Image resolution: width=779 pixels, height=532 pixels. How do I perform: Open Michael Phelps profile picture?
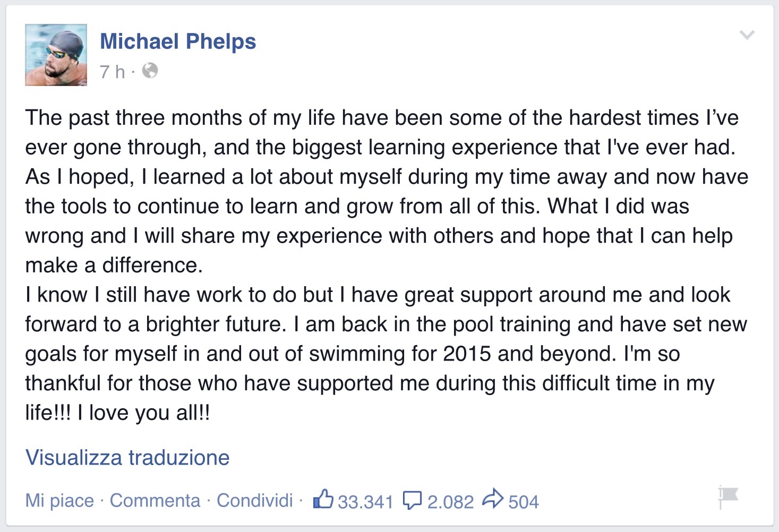click(x=56, y=55)
